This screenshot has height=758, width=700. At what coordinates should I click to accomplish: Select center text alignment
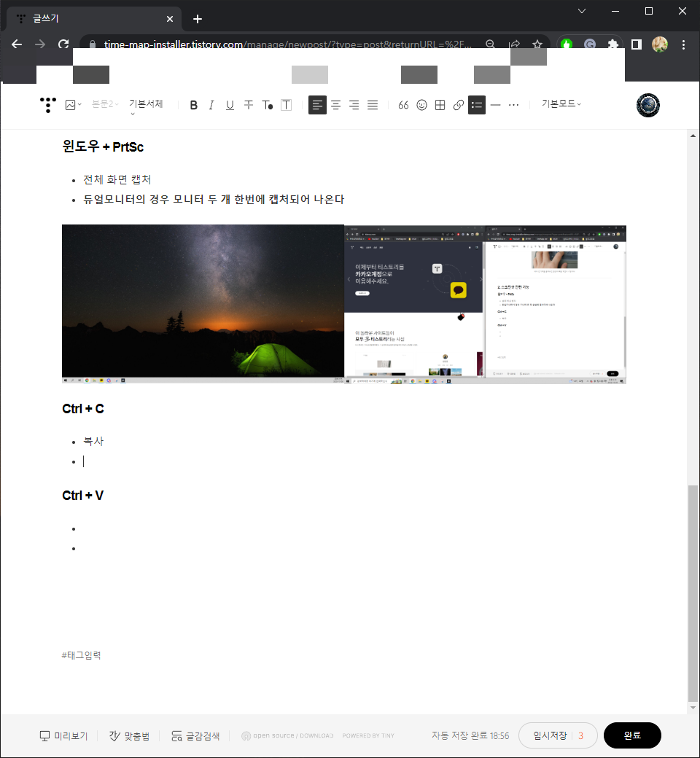pos(335,105)
